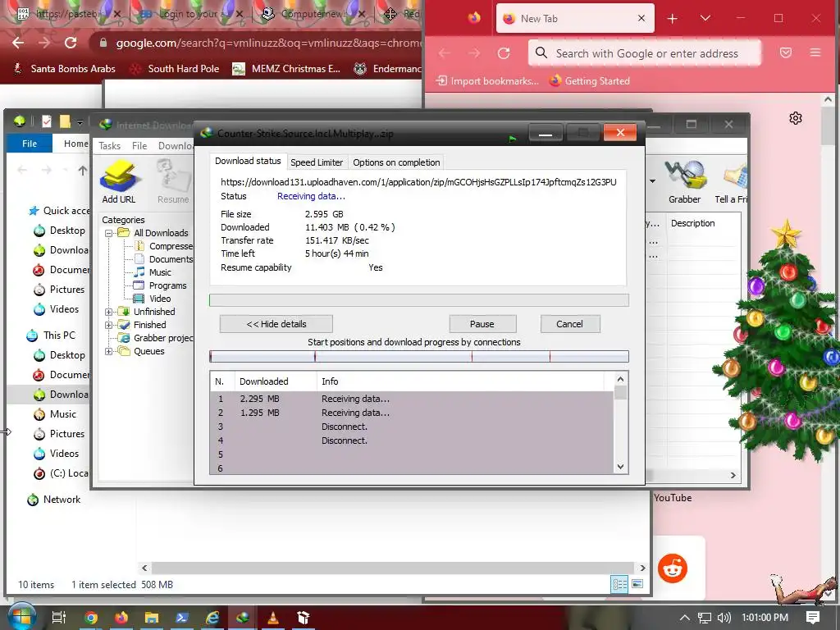Open the Tasks menu in IDM

point(109,146)
